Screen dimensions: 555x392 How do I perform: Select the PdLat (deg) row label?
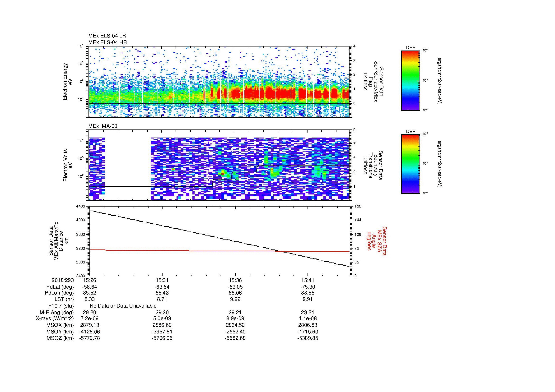[60, 287]
